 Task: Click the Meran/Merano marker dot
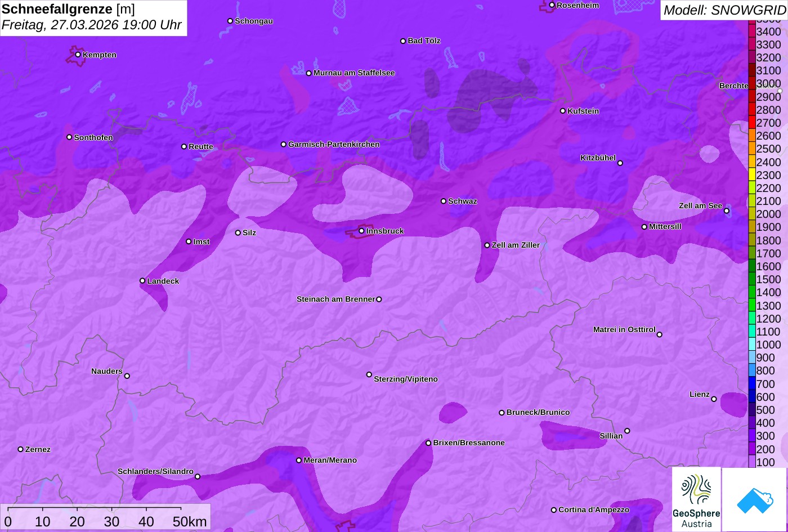(x=299, y=461)
